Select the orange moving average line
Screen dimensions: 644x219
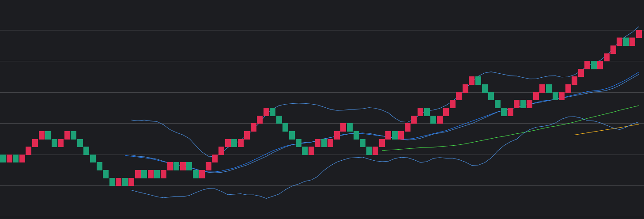tap(606, 130)
